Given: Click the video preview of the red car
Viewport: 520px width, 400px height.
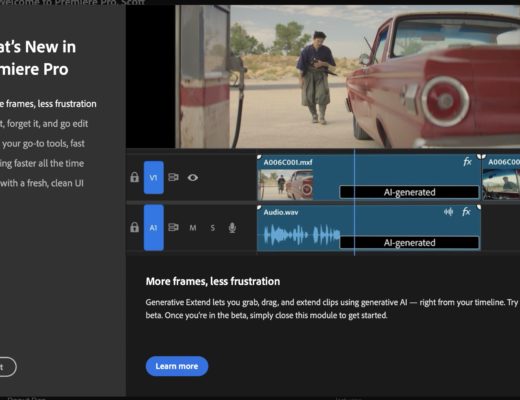Looking at the screenshot, I should click(347, 76).
